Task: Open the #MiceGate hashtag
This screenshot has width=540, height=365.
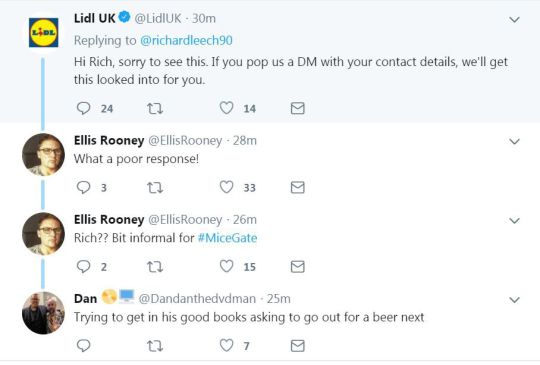Action: coord(227,238)
